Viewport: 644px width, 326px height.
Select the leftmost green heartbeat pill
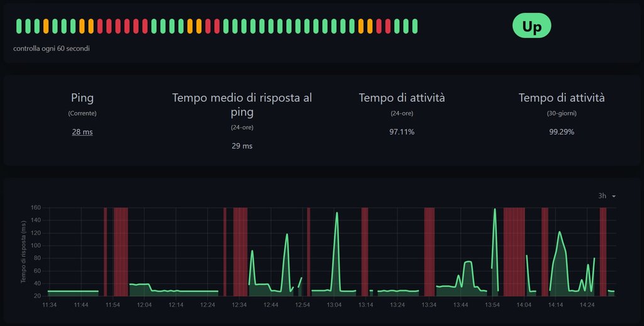19,26
